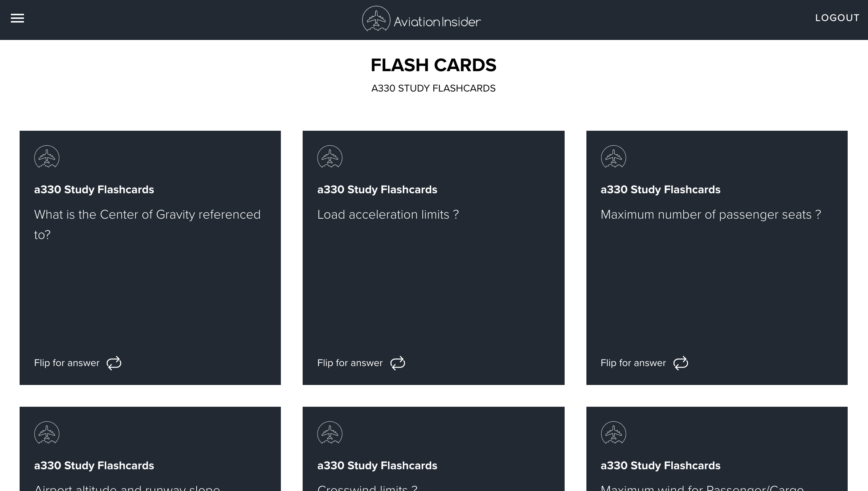Click the flip icon on second flashcard

397,363
